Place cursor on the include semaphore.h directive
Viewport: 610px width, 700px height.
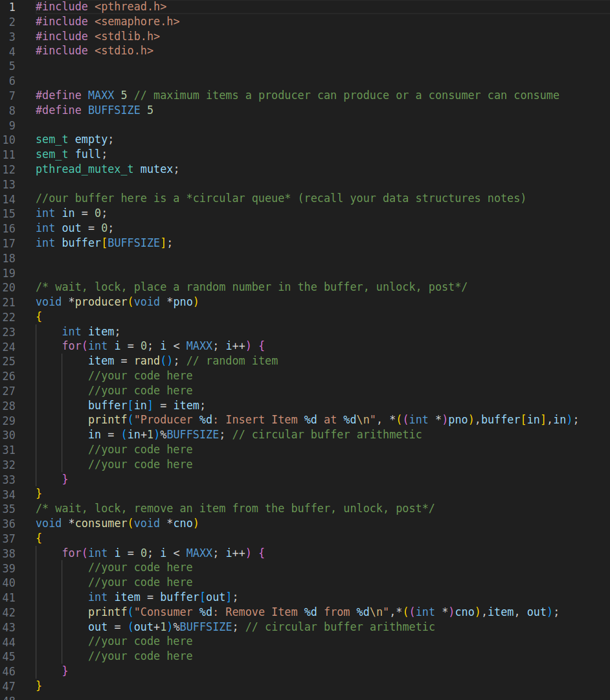(107, 21)
